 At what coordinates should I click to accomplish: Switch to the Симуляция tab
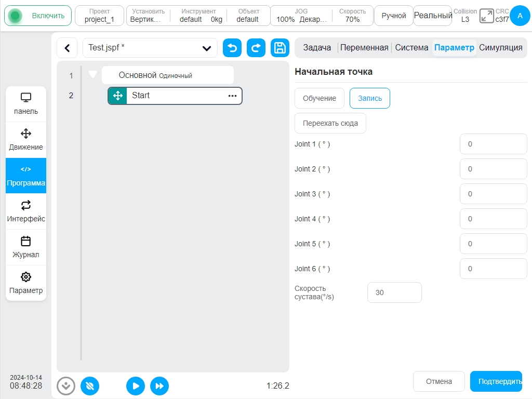[500, 47]
